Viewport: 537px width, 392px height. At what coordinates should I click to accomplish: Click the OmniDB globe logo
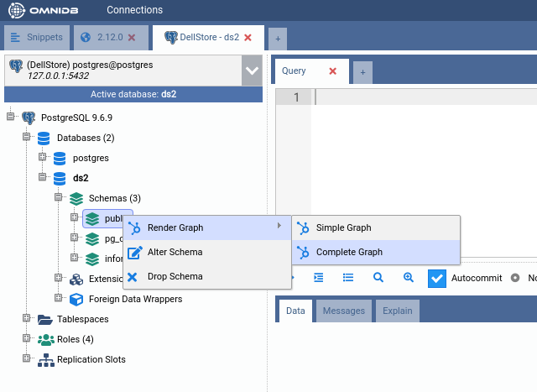coord(17,10)
